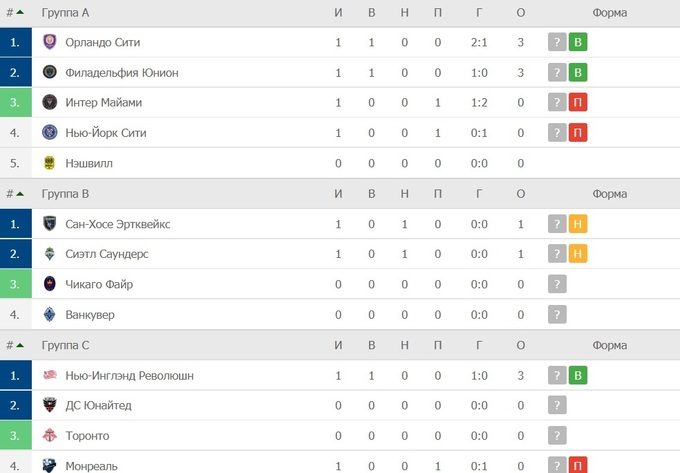Viewport: 680px width, 473px height.
Task: Click the orange Н form badge for Сиэтл Саундерс
Action: point(578,254)
